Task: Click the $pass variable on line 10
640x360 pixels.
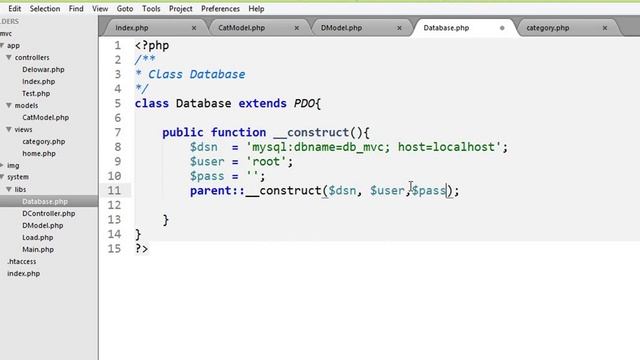Action: [x=207, y=176]
